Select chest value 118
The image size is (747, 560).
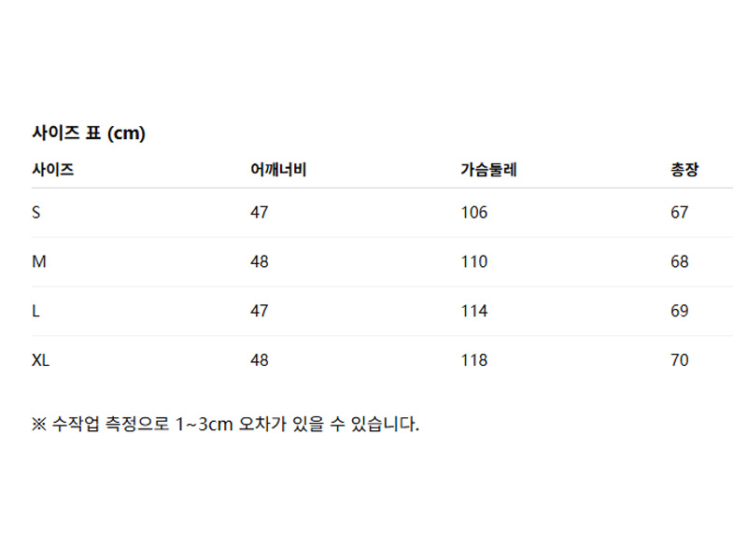[474, 360]
